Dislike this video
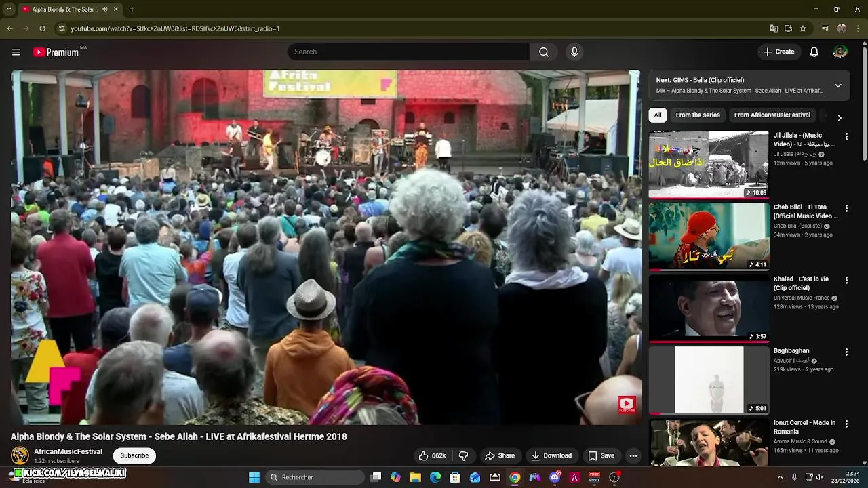The width and height of the screenshot is (868, 488). (x=464, y=455)
